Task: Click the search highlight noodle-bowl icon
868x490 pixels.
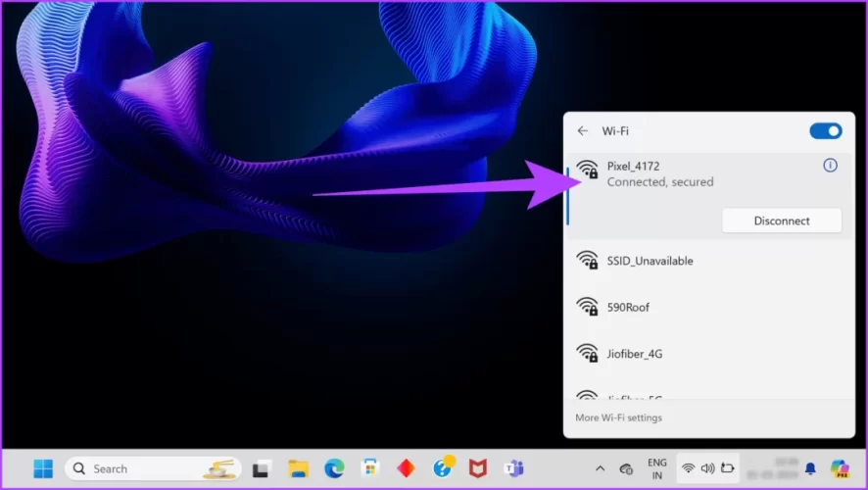Action: coord(220,469)
